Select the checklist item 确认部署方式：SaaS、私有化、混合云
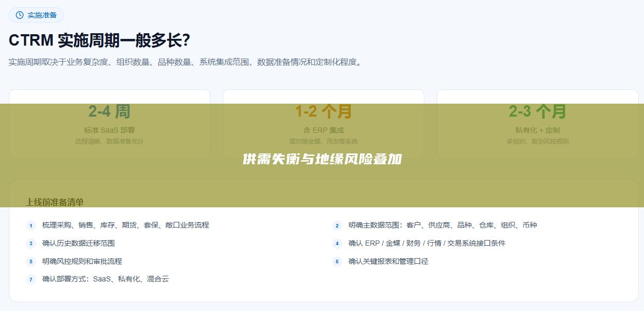The image size is (644, 311). coord(106,279)
